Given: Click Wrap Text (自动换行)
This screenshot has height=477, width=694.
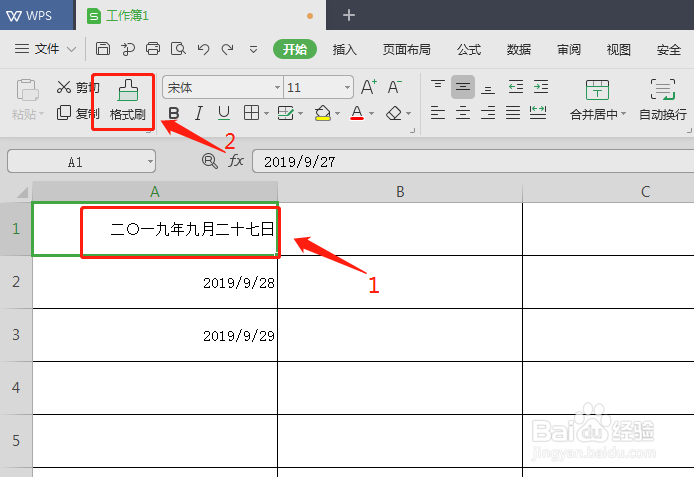Looking at the screenshot, I should (x=663, y=100).
